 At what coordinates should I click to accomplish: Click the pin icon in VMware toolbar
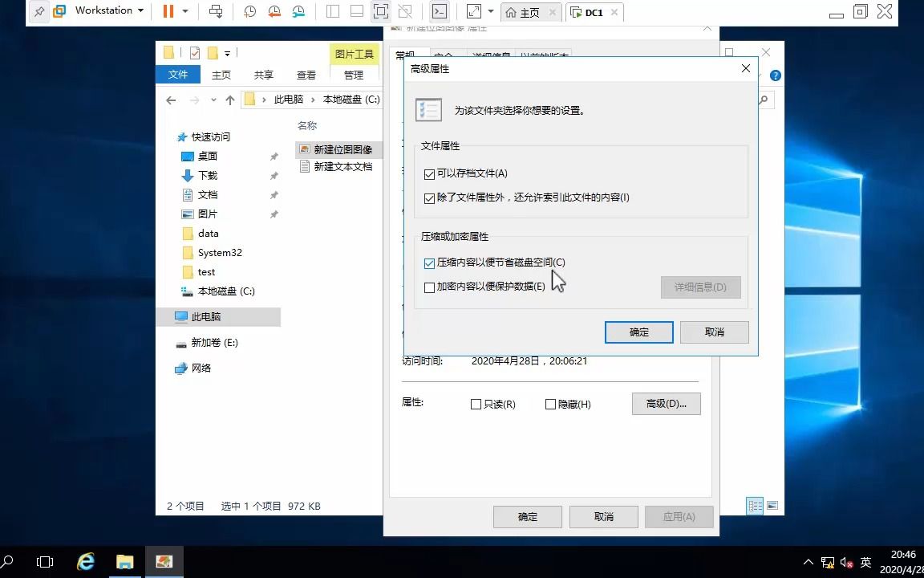pos(38,11)
